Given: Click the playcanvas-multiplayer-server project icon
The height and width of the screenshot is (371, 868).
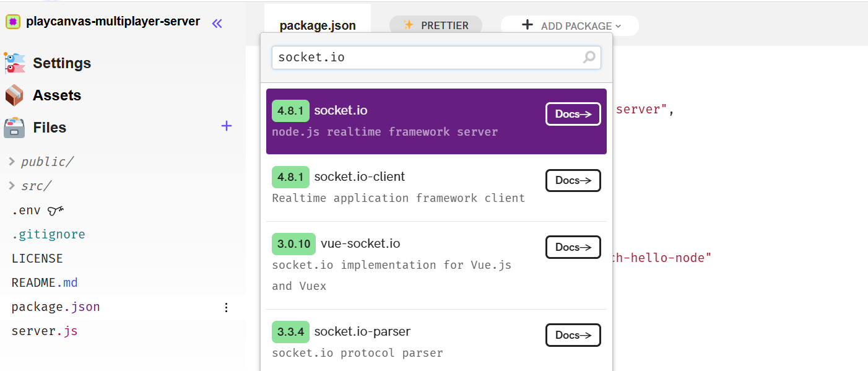Looking at the screenshot, I should pos(13,22).
